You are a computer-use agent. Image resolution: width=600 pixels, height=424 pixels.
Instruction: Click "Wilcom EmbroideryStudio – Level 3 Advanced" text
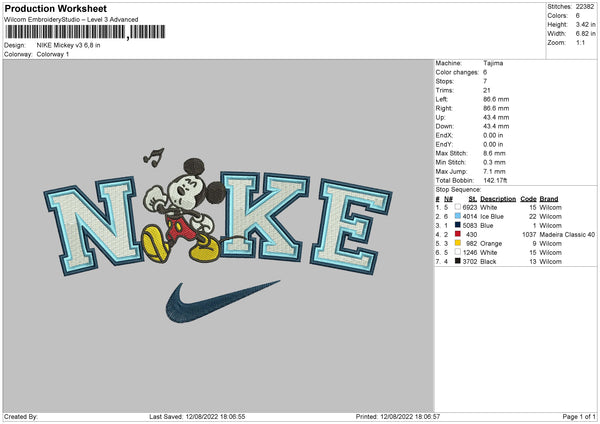[x=71, y=20]
